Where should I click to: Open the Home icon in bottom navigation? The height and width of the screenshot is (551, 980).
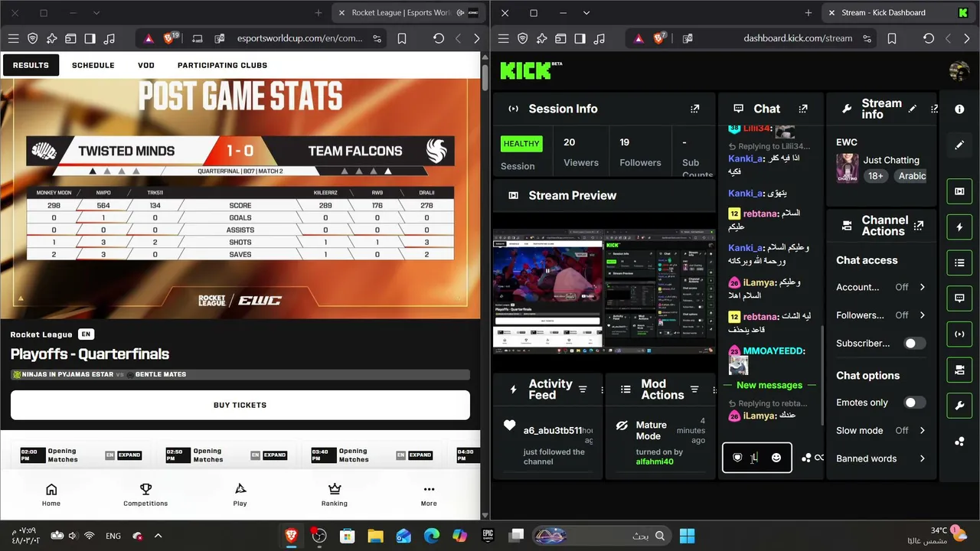pyautogui.click(x=51, y=494)
